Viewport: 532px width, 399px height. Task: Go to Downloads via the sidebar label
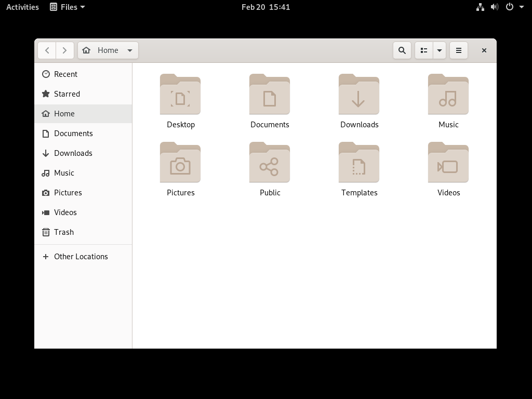[73, 153]
